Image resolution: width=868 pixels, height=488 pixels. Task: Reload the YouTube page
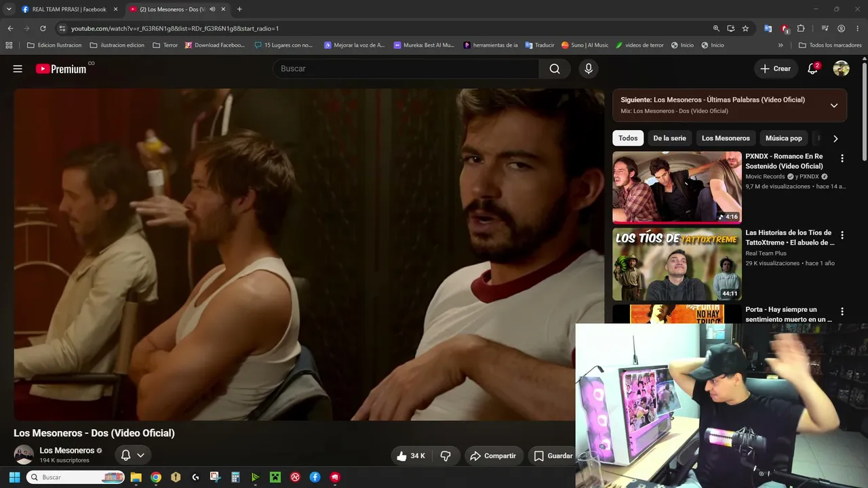tap(43, 28)
